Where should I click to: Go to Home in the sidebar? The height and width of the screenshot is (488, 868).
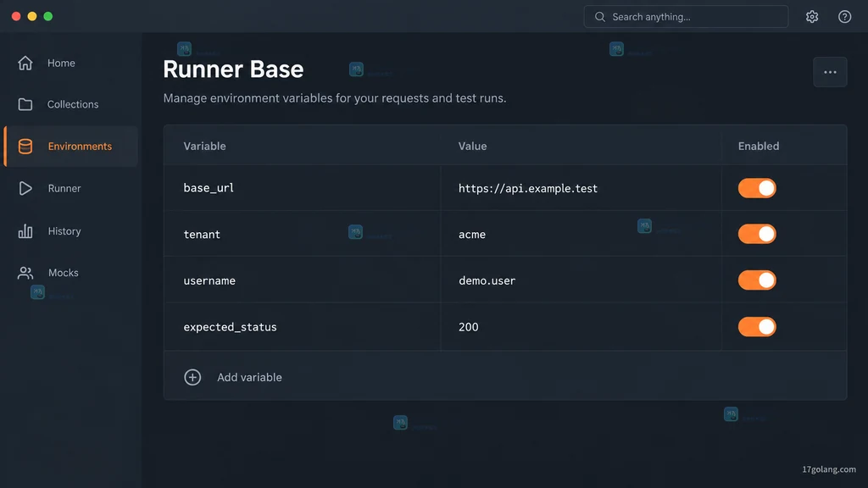click(71, 63)
